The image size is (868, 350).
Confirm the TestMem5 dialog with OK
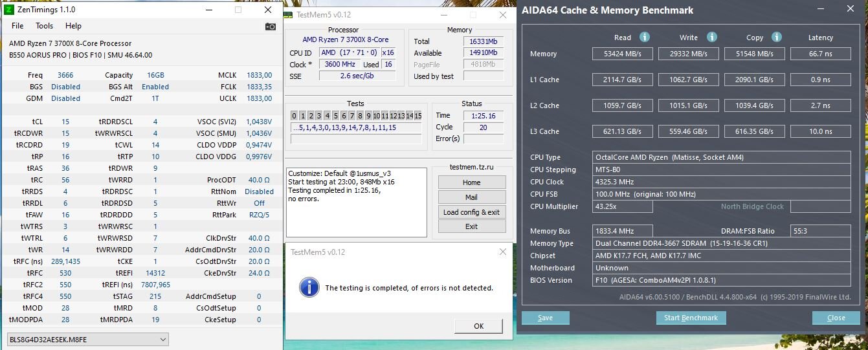[x=478, y=326]
